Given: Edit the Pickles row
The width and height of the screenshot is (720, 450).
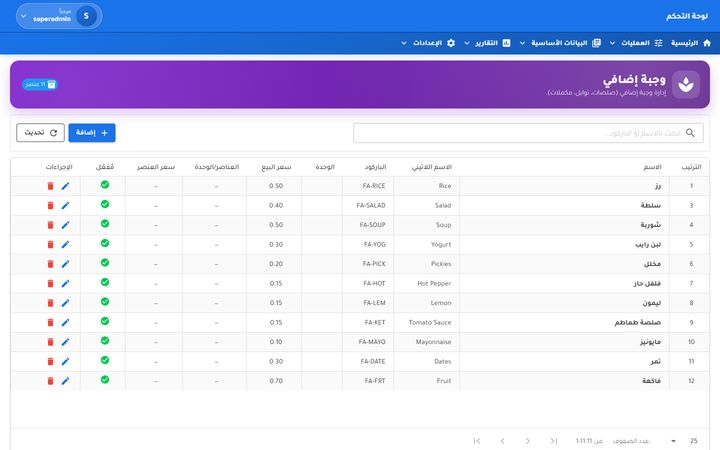Looking at the screenshot, I should pyautogui.click(x=65, y=264).
